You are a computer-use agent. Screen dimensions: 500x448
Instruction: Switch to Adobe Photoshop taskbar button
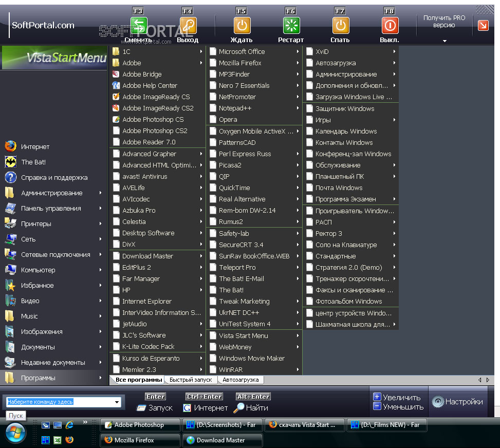point(140,425)
